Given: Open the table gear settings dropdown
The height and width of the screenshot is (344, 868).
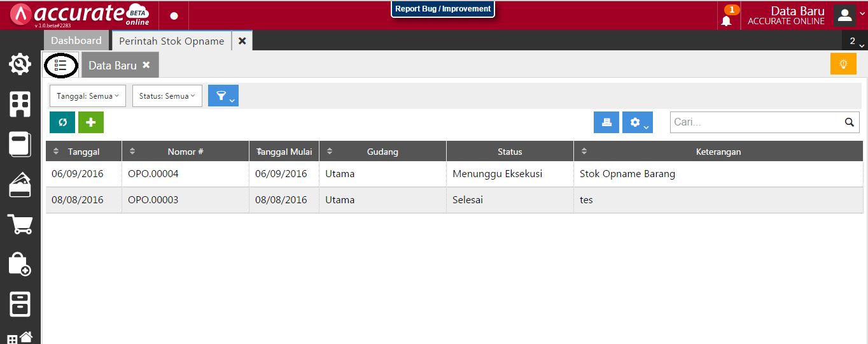Looking at the screenshot, I should coord(637,122).
